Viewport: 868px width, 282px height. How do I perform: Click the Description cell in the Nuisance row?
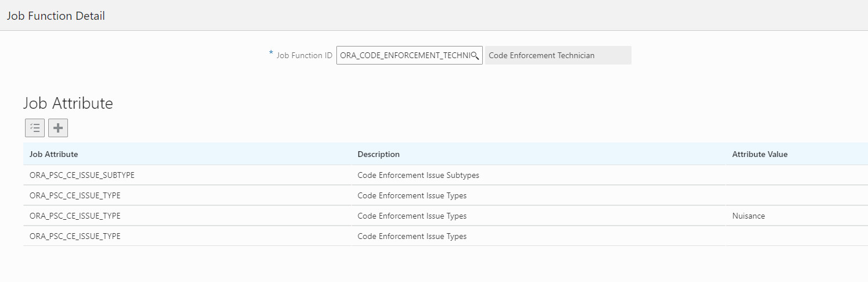(412, 216)
